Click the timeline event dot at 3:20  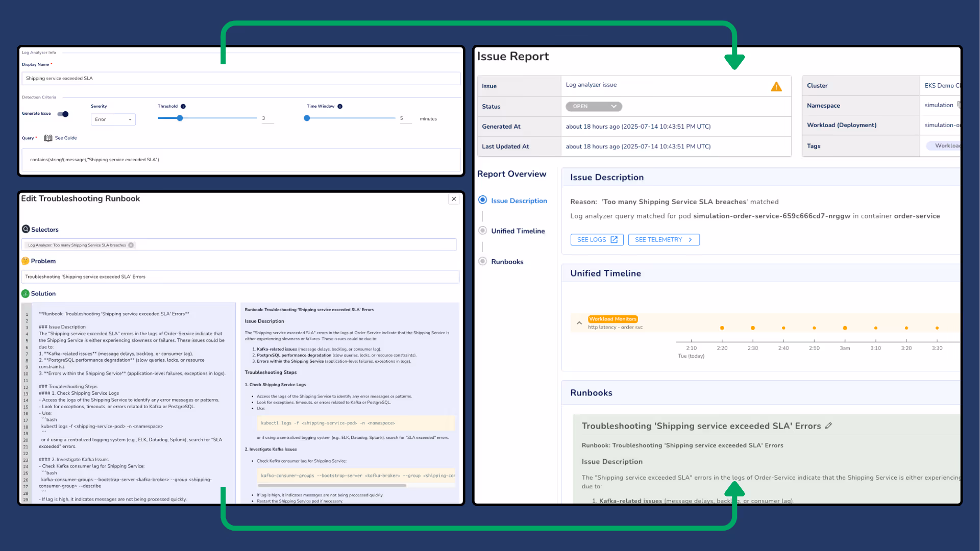click(x=906, y=328)
